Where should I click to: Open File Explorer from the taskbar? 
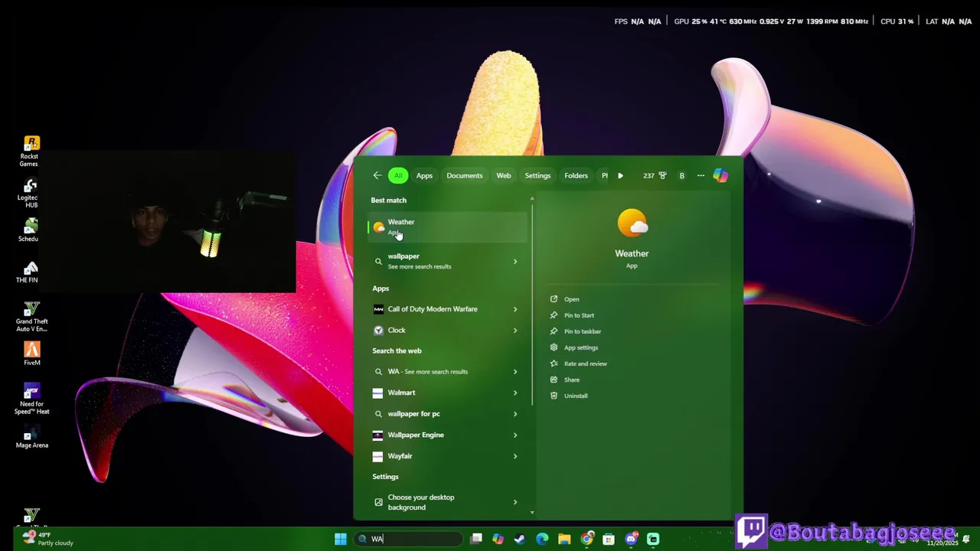(564, 539)
